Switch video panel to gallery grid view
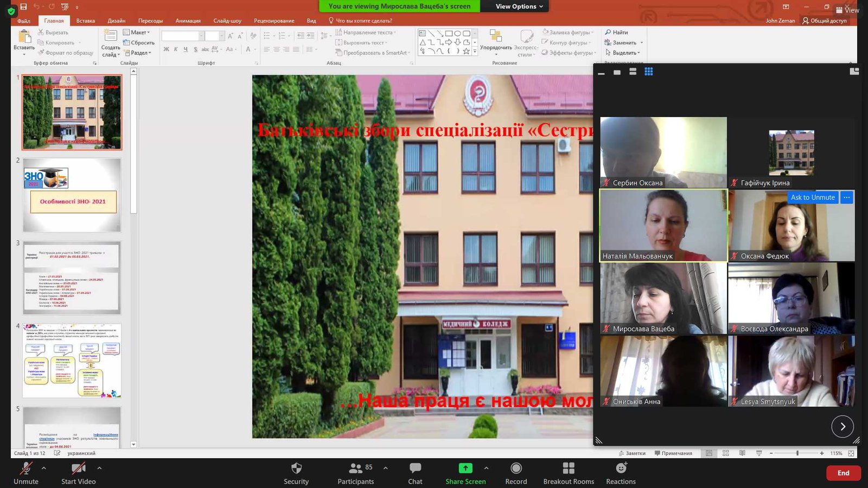The image size is (868, 488). [x=648, y=72]
